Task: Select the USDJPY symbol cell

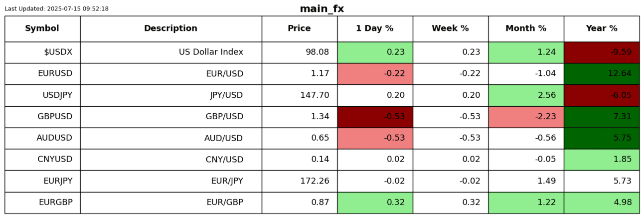Action: [42, 95]
